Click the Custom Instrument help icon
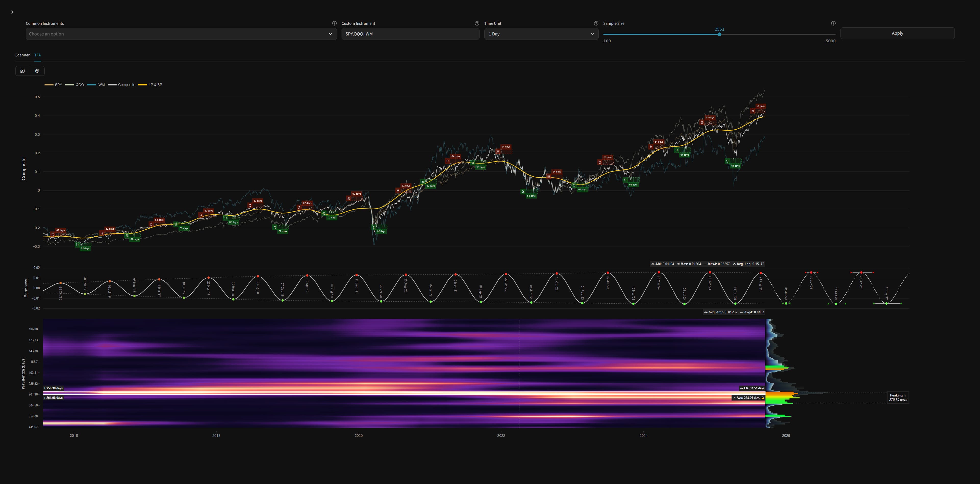Image resolution: width=980 pixels, height=484 pixels. [477, 23]
